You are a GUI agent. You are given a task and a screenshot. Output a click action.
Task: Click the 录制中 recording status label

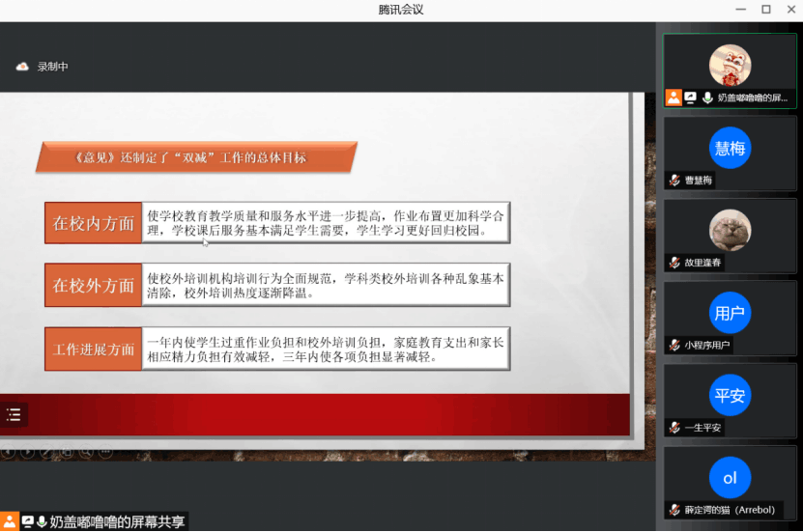[x=53, y=67]
